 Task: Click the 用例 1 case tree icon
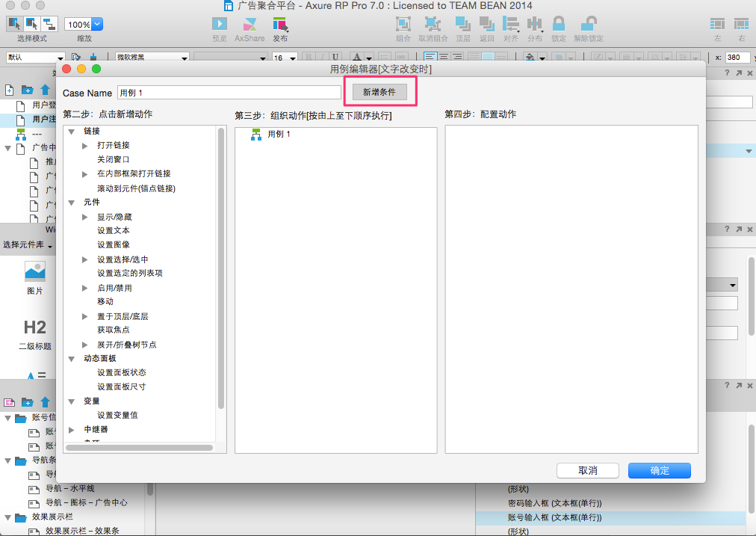click(255, 135)
